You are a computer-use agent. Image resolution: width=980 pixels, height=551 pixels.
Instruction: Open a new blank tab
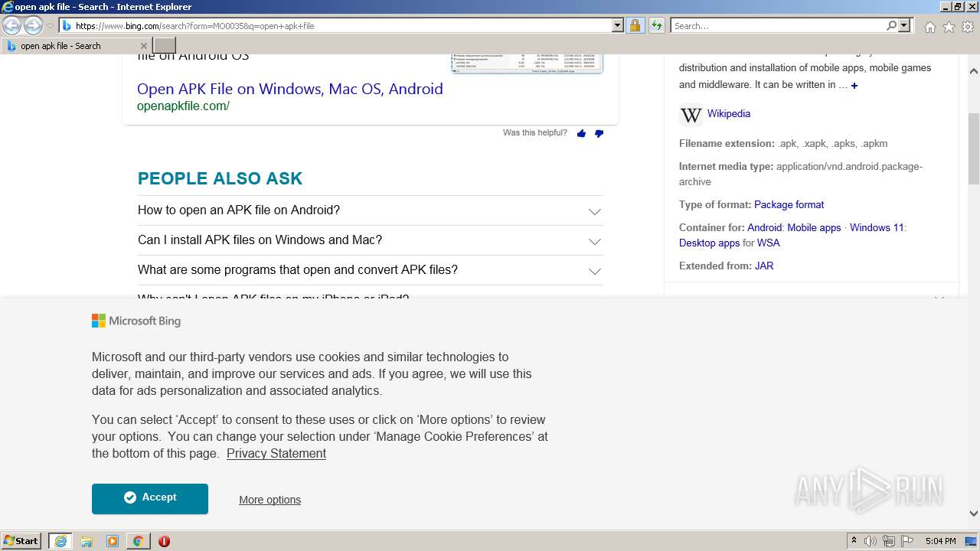tap(165, 46)
